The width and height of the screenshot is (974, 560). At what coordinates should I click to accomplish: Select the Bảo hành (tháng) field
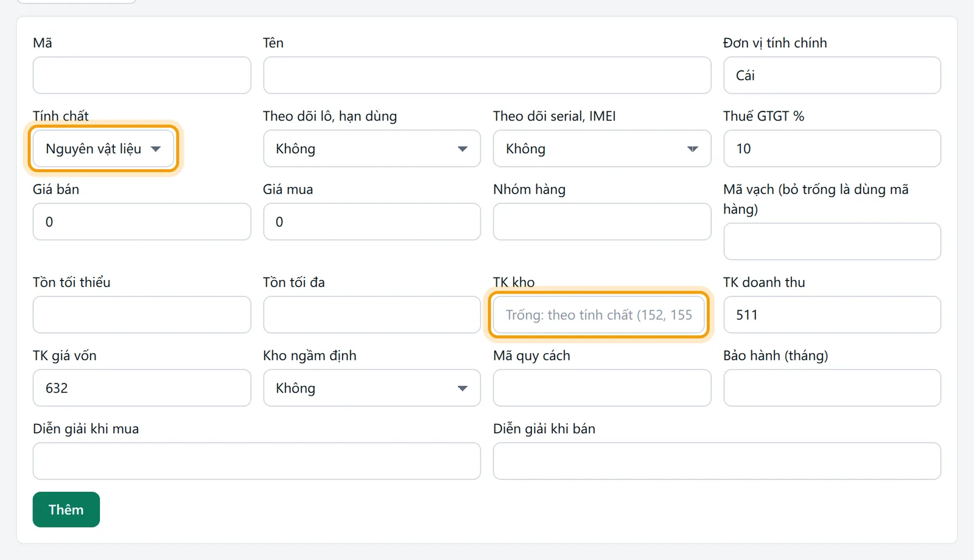pyautogui.click(x=832, y=388)
